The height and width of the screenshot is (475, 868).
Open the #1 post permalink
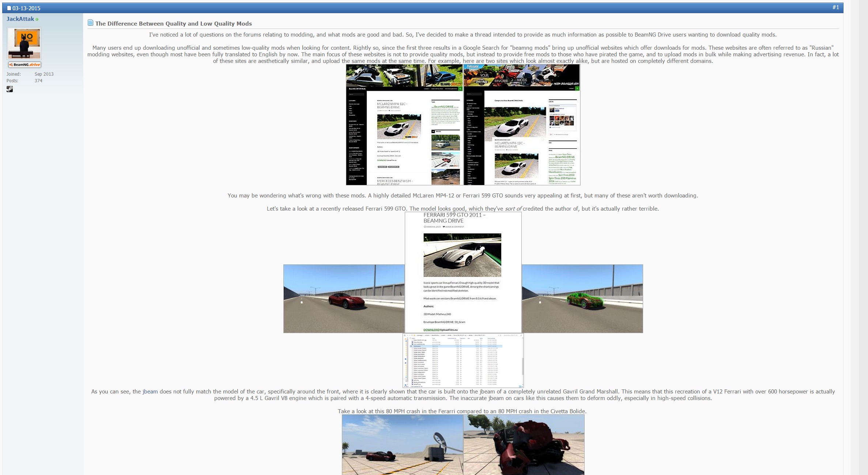835,7
